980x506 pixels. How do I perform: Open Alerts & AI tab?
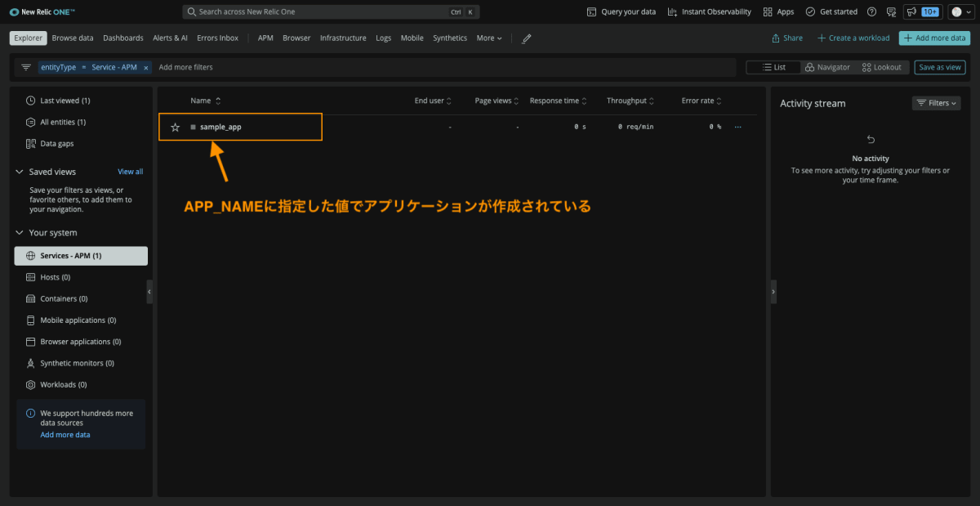pos(170,38)
